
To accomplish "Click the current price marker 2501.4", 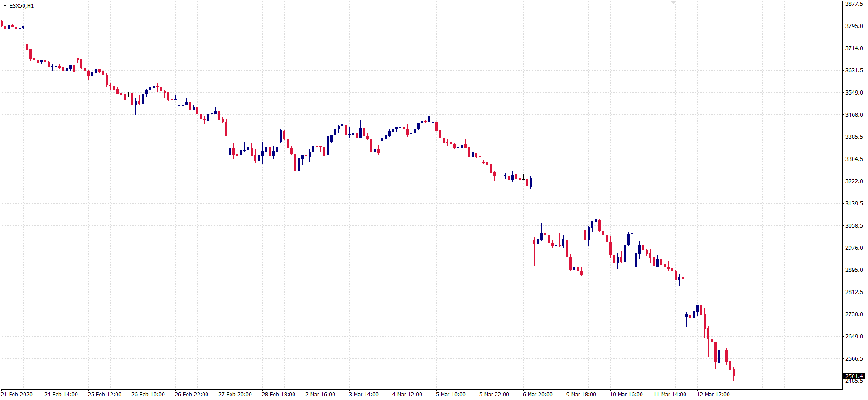I will point(854,376).
